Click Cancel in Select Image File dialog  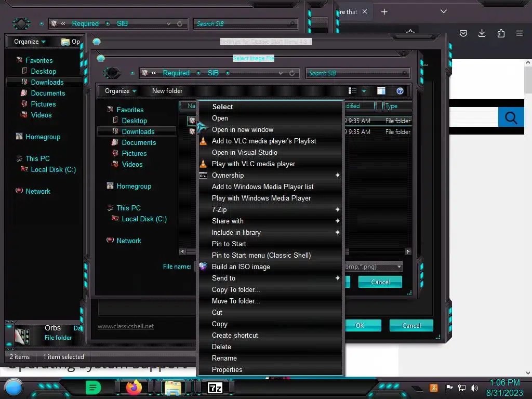point(380,282)
